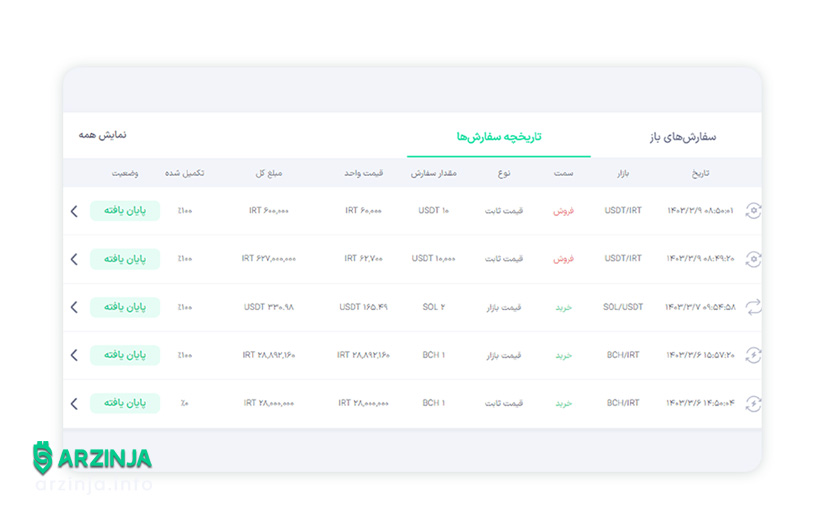Click قیمت بازار type in SOL/USDT row
Image resolution: width=822 pixels, height=522 pixels.
point(504,307)
